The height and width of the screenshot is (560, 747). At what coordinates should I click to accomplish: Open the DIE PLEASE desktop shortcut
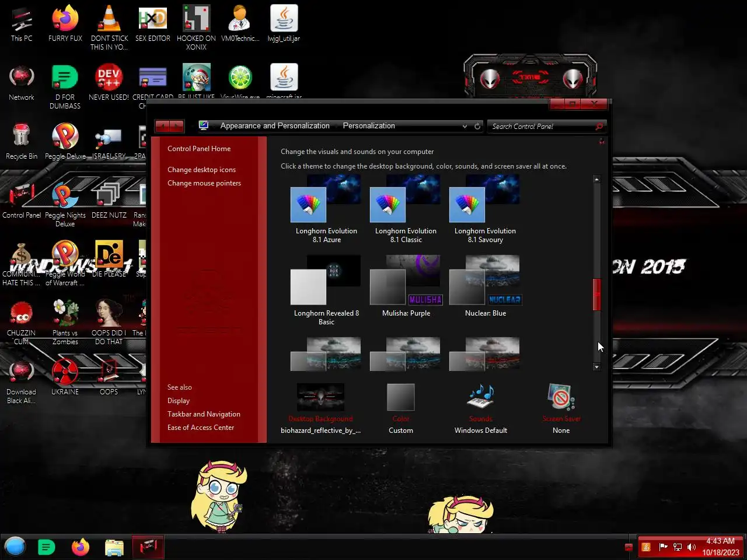pyautogui.click(x=109, y=260)
